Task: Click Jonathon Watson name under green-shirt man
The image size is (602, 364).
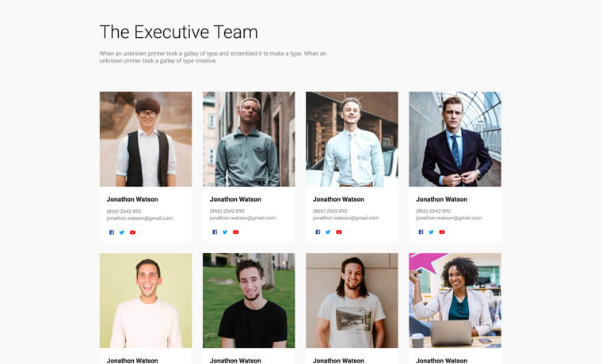Action: click(x=235, y=199)
